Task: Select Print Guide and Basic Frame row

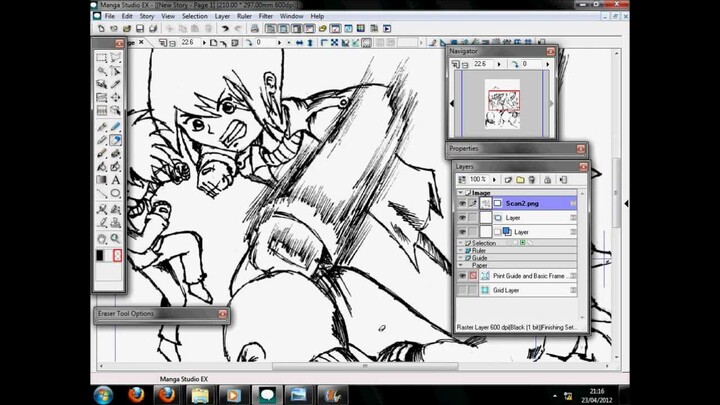Action: [517, 276]
